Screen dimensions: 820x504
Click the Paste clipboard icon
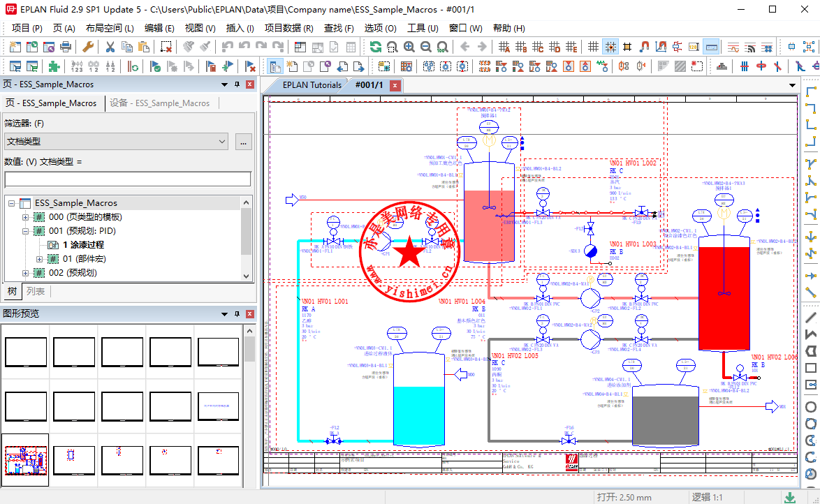[143, 47]
